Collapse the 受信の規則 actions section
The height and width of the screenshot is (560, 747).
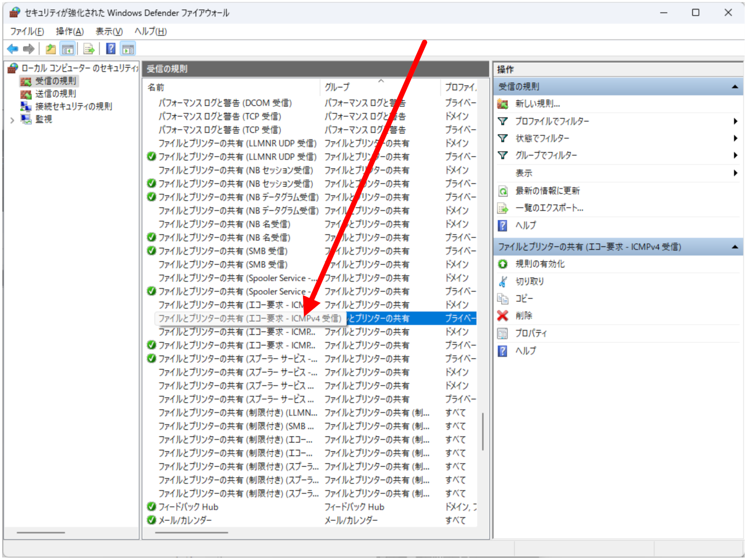point(735,87)
